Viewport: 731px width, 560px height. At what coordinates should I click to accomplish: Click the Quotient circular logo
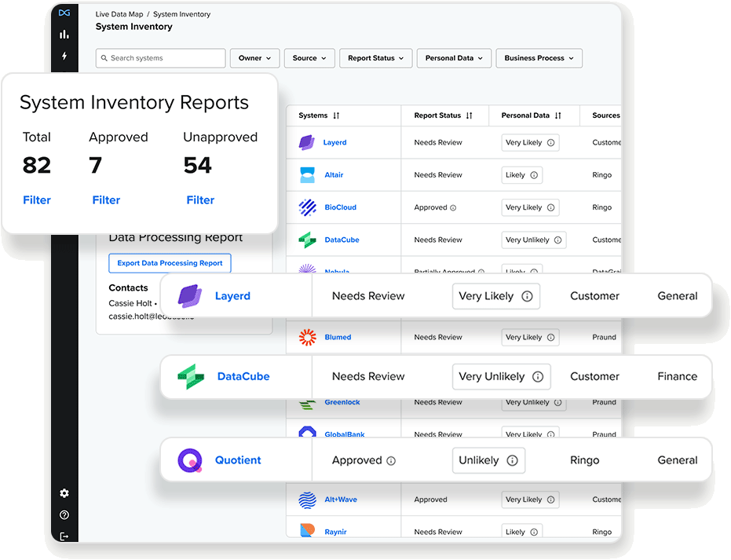(x=188, y=459)
